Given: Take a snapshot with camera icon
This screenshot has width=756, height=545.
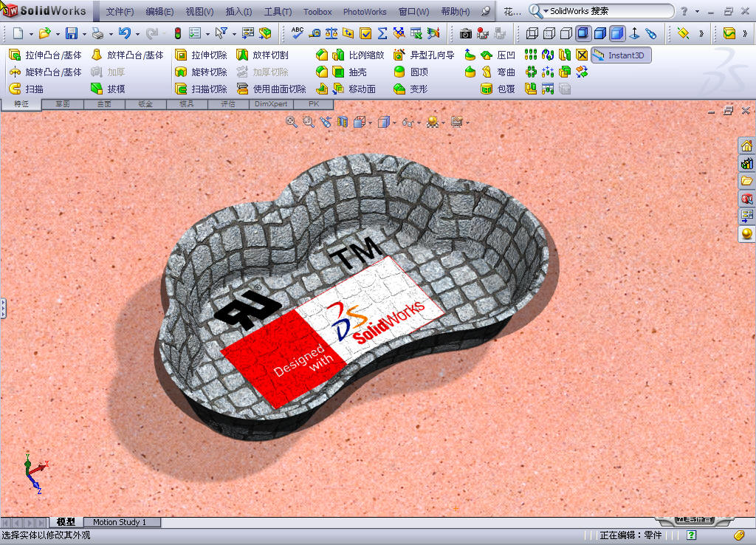Looking at the screenshot, I should [x=465, y=33].
